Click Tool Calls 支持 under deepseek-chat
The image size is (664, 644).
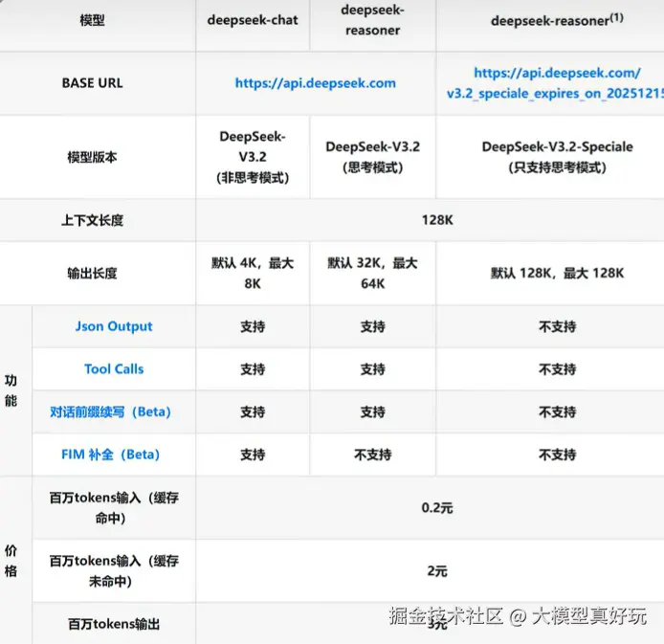tap(253, 369)
